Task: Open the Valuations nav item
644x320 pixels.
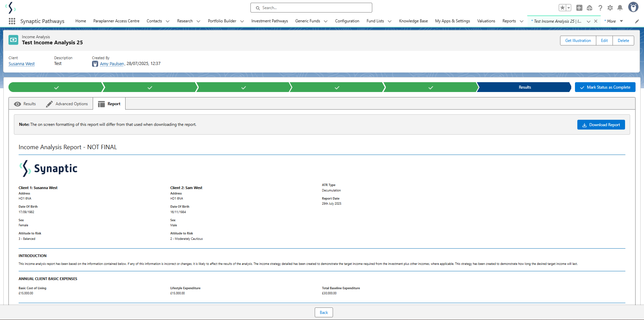Action: [486, 21]
